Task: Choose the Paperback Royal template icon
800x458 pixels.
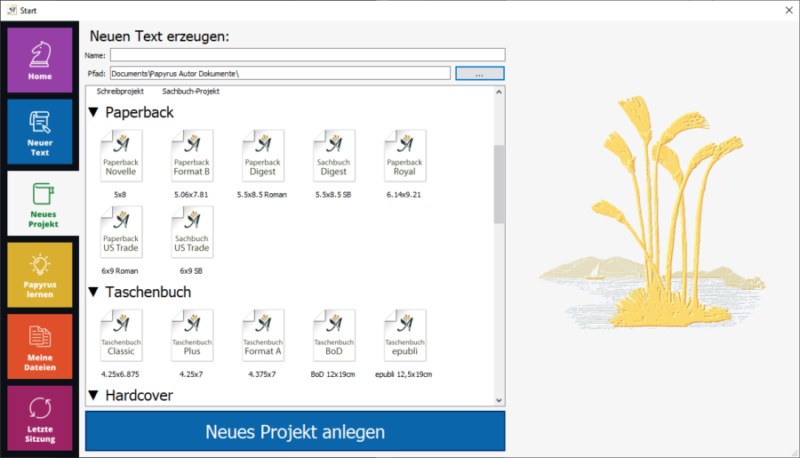Action: click(405, 156)
